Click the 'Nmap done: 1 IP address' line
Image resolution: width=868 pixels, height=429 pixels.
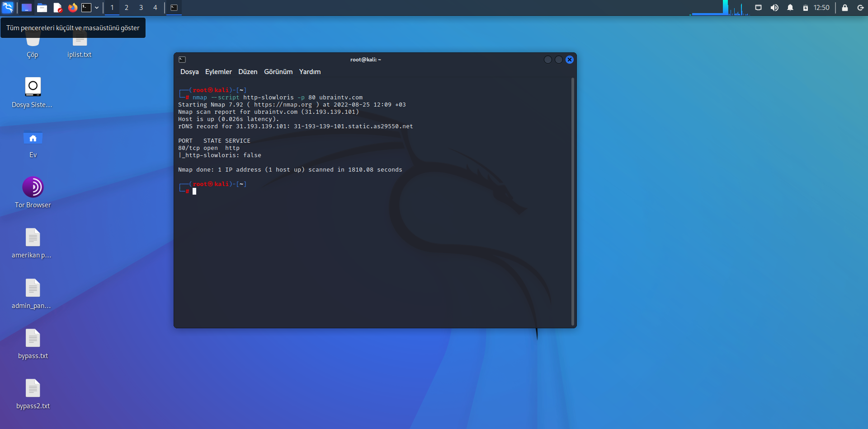290,170
